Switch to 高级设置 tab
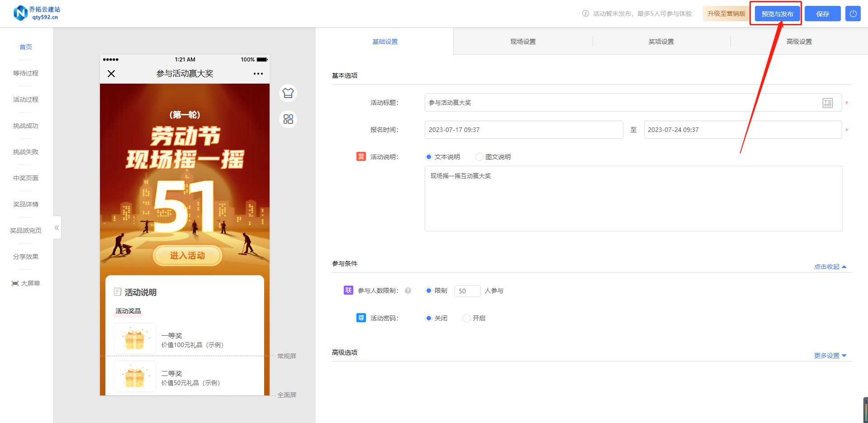Viewport: 868px width, 423px height. [799, 42]
